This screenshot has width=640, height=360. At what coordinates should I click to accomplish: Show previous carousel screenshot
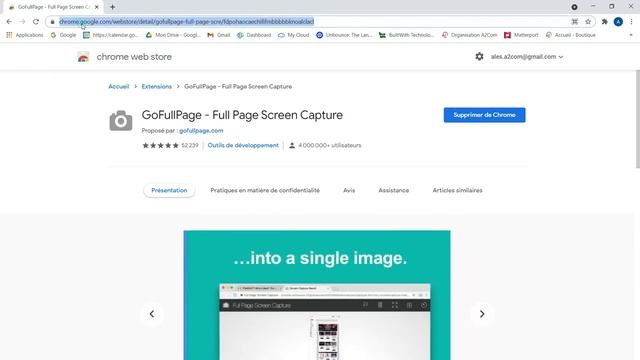(152, 314)
